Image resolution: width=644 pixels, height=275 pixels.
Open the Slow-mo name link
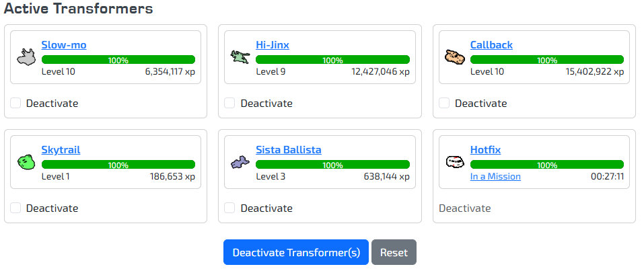tap(64, 45)
